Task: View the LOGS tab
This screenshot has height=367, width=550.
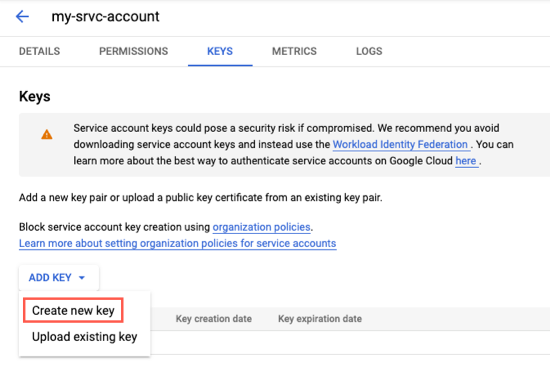Action: tap(369, 51)
